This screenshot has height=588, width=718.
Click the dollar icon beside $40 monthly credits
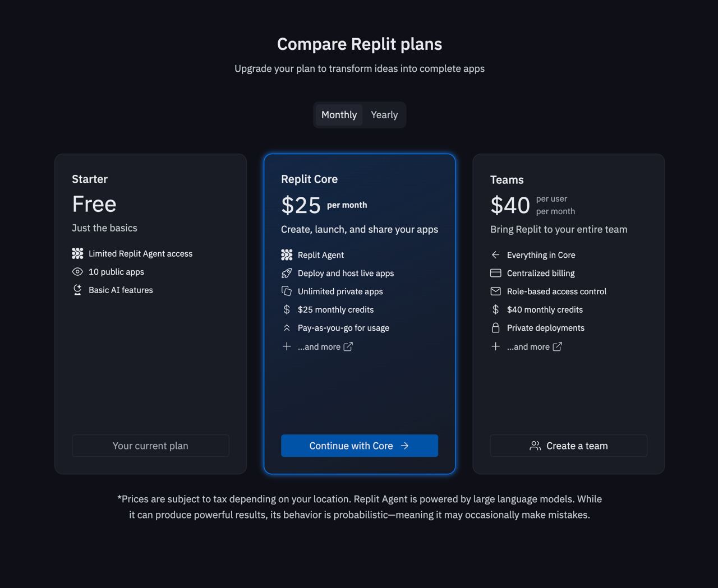pos(496,309)
